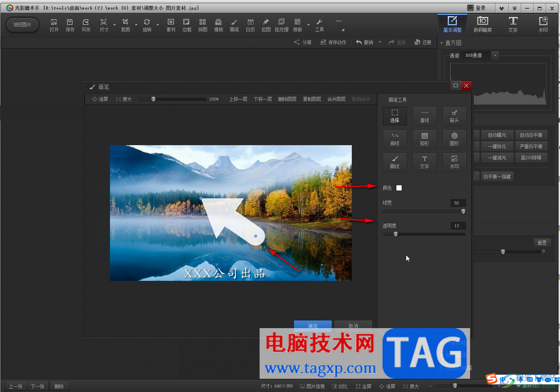Click the 透明度 value field showing 13

(x=458, y=226)
